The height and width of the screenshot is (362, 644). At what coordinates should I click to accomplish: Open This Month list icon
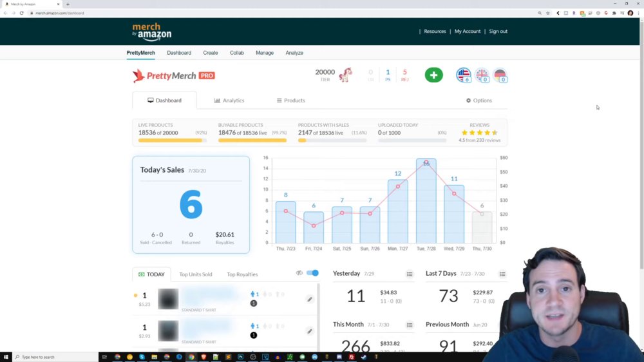pyautogui.click(x=410, y=325)
